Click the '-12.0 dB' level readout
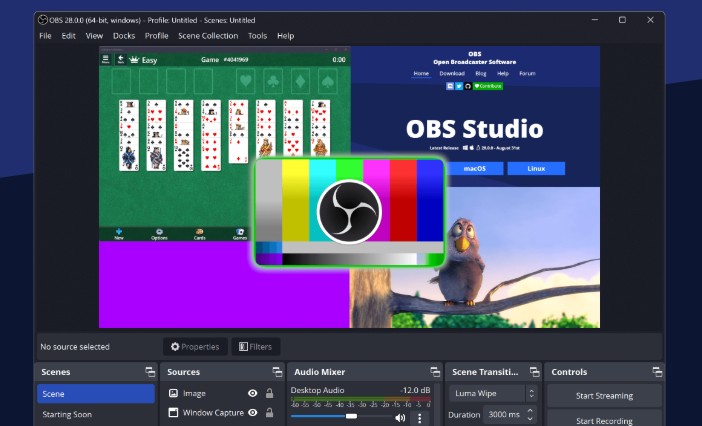 (415, 390)
